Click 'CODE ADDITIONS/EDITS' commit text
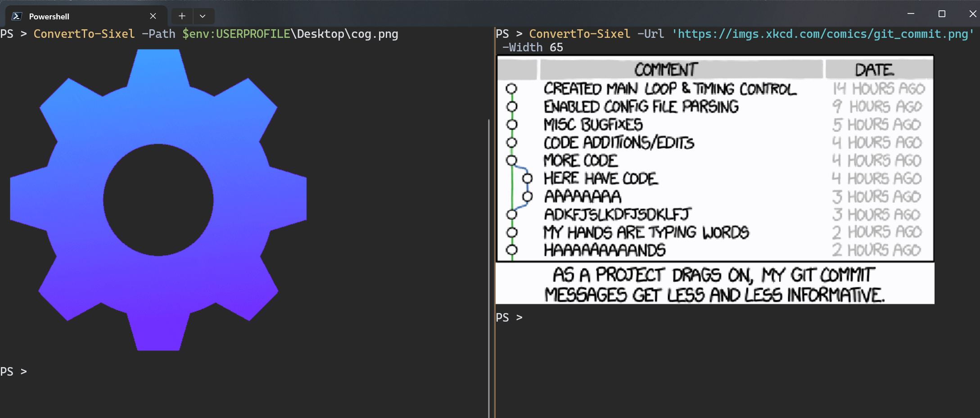The height and width of the screenshot is (418, 980). (x=619, y=143)
